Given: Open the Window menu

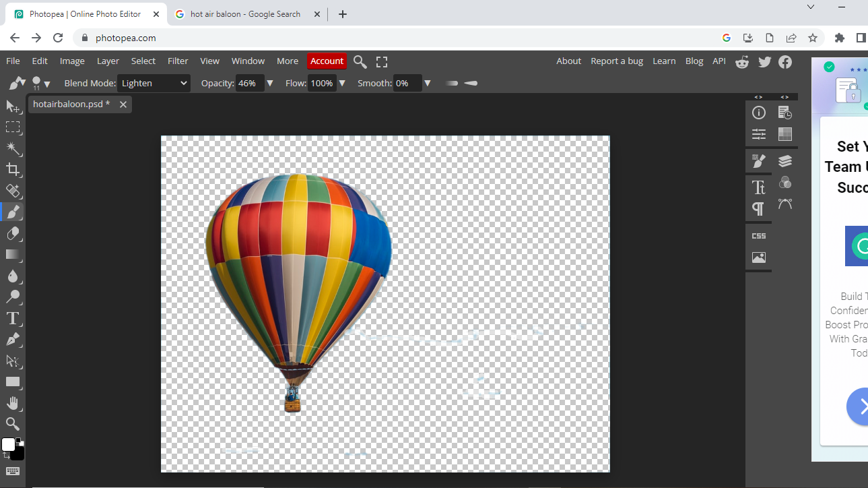Looking at the screenshot, I should 248,61.
